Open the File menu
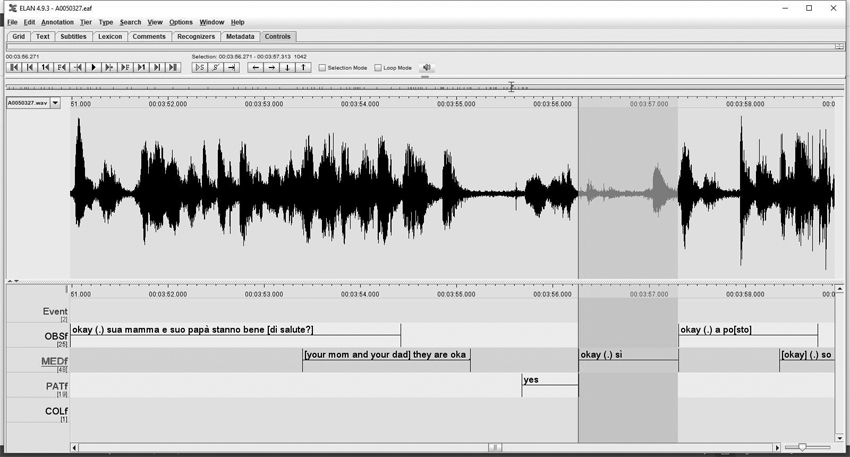850x457 pixels. 12,22
